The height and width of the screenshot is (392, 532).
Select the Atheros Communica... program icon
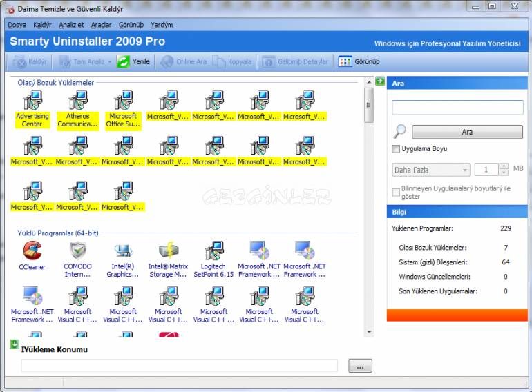(77, 100)
